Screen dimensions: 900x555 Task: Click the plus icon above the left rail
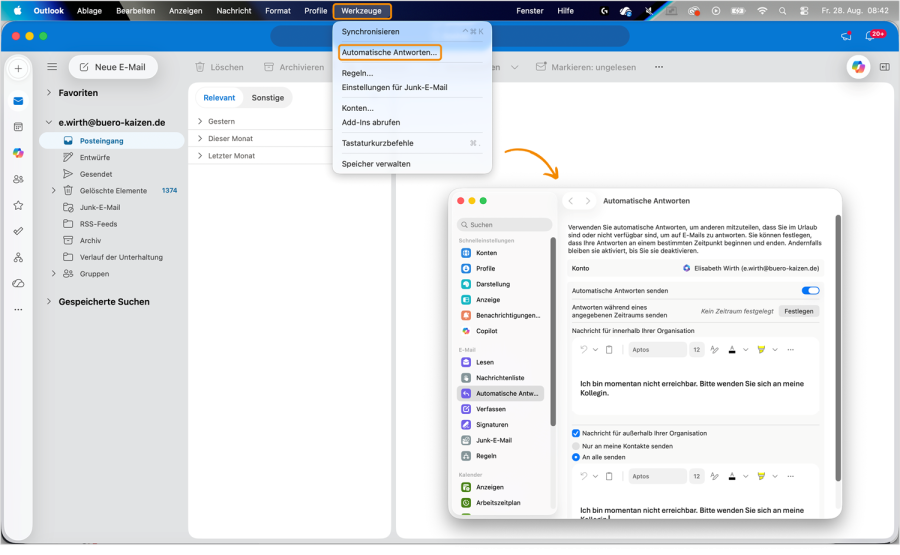(x=18, y=68)
